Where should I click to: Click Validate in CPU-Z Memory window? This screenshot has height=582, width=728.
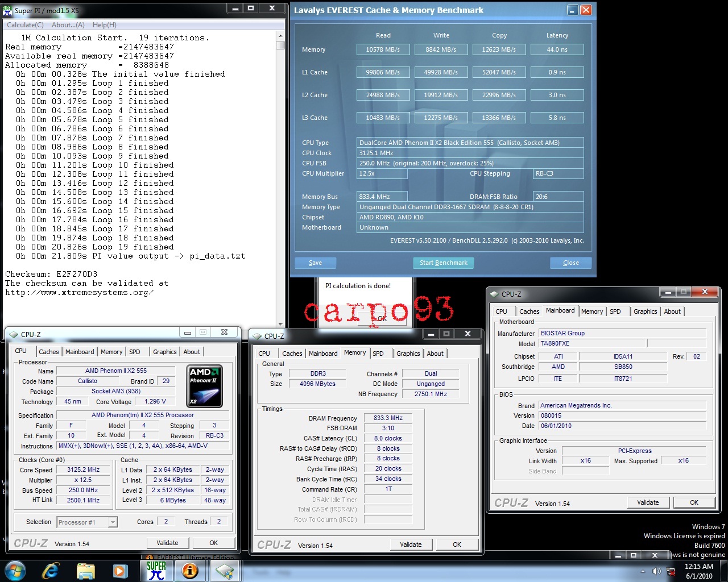(x=411, y=544)
